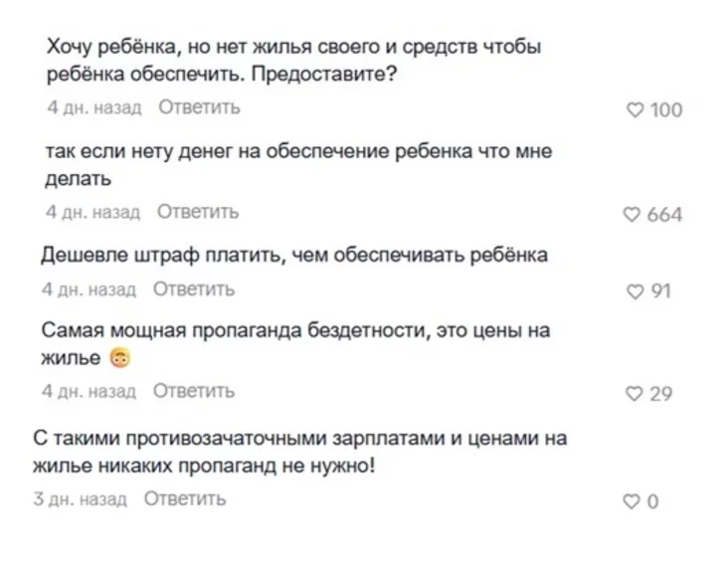The width and height of the screenshot is (728, 564).
Task: Click "Ответить" under the "так если нету денег" comment
Action: [x=198, y=212]
